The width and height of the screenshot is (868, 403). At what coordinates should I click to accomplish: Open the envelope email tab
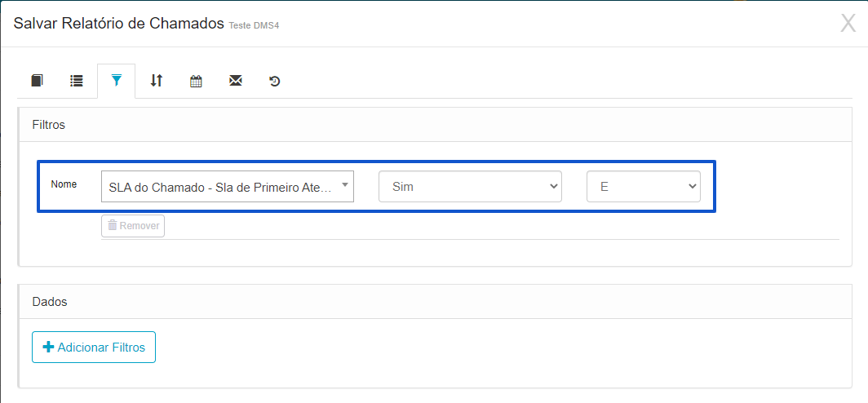[236, 81]
